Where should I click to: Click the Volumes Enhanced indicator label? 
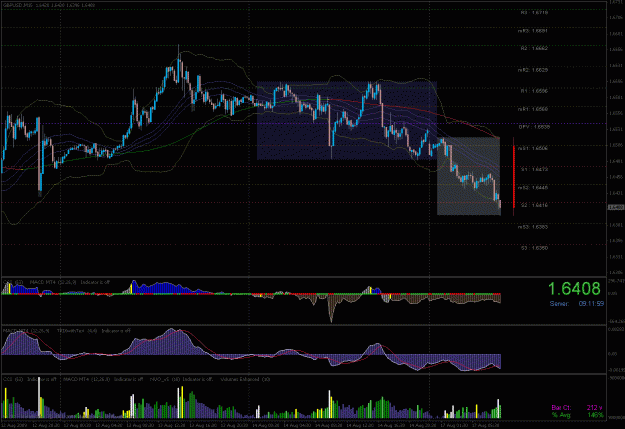(x=245, y=379)
